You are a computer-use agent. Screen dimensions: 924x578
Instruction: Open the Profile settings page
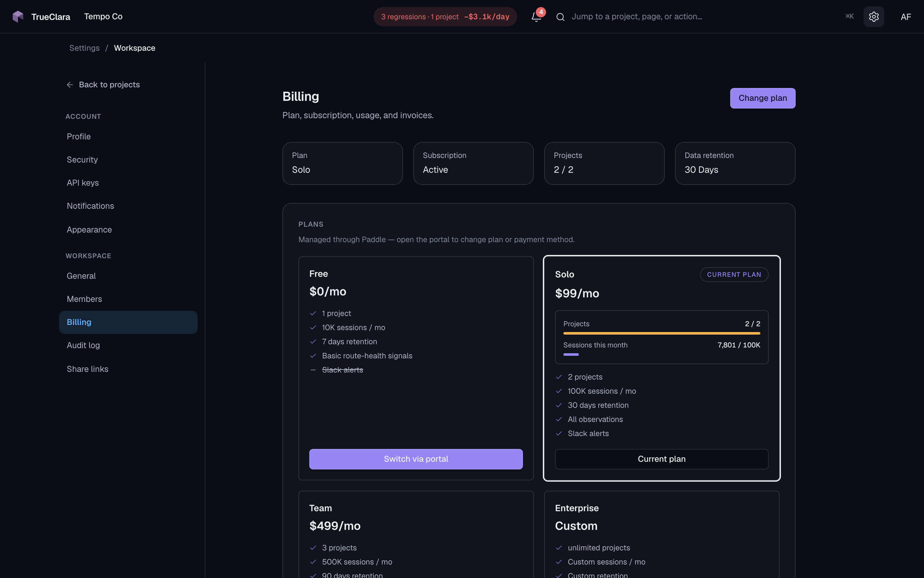point(128,136)
